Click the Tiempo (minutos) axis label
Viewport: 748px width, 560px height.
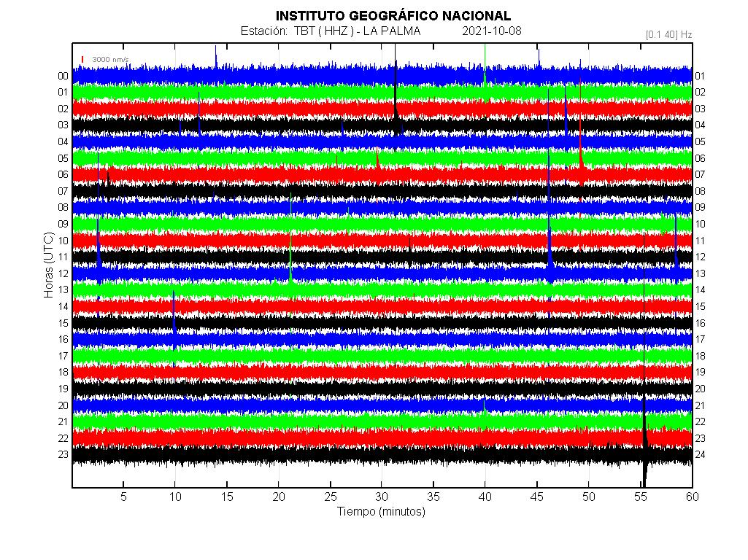pyautogui.click(x=381, y=512)
